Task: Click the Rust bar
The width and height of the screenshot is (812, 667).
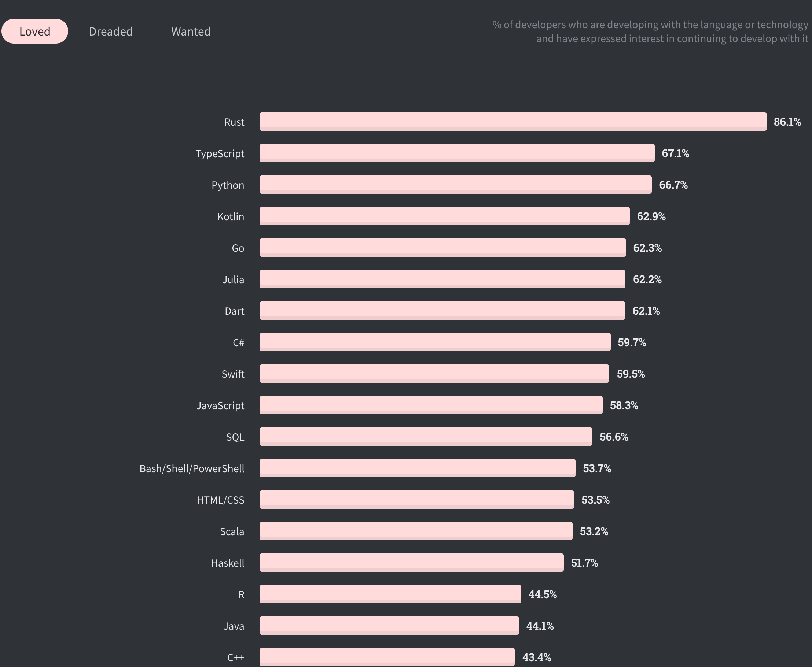Action: (x=511, y=122)
